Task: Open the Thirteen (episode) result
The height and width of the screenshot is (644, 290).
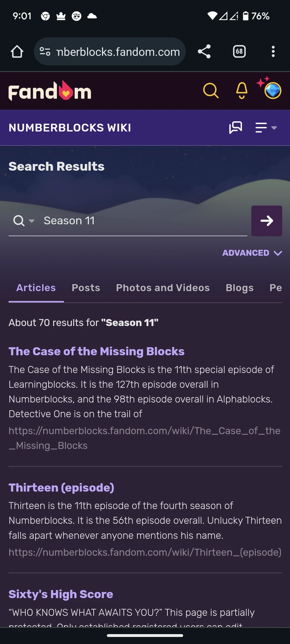Action: pos(61,487)
